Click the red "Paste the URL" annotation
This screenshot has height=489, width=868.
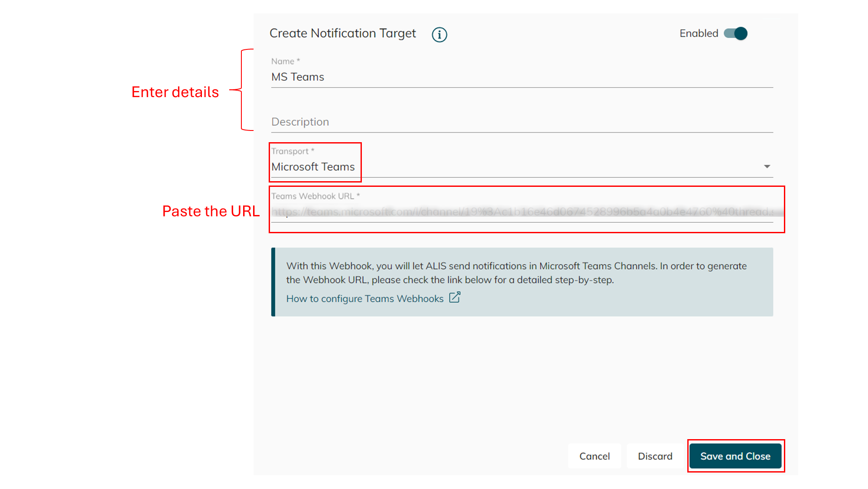tap(211, 211)
